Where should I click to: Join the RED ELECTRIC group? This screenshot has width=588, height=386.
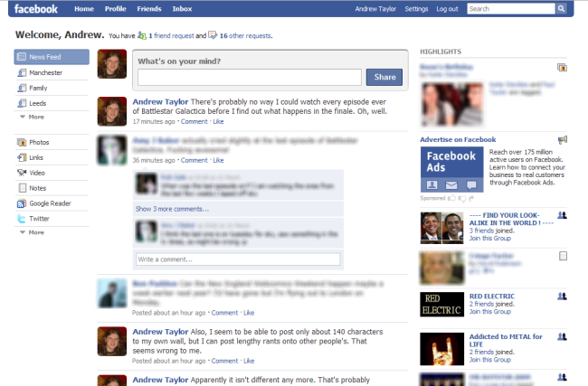click(489, 312)
